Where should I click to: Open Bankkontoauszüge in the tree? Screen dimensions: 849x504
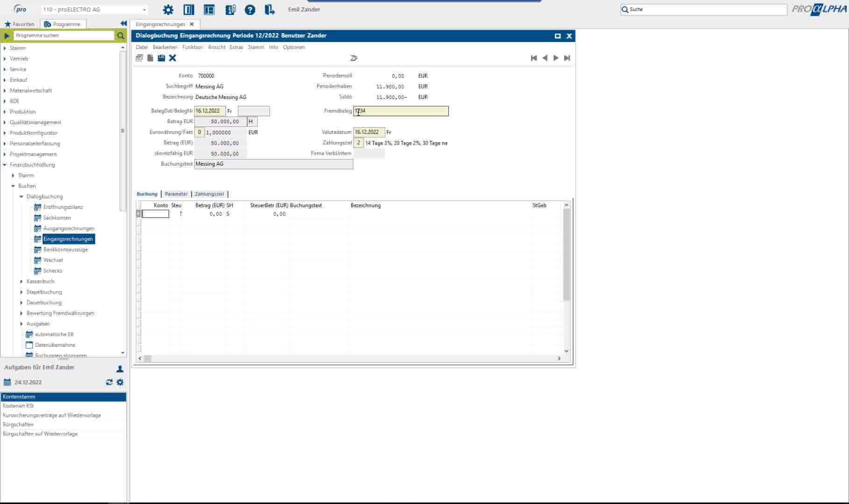pos(65,250)
